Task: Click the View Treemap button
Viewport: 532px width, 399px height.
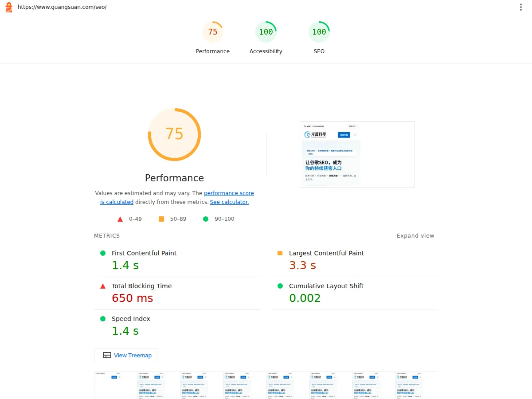Action: 125,355
